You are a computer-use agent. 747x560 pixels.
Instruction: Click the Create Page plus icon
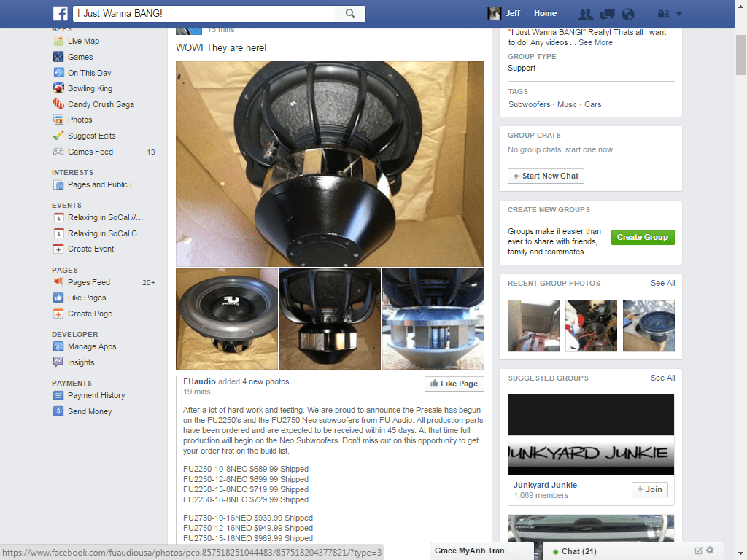[x=58, y=314]
